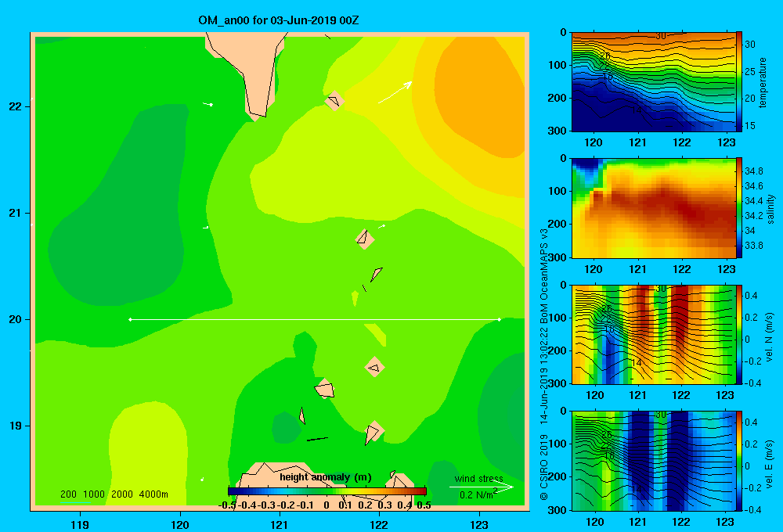Click '34.4' on the salinity scale

coord(753,200)
